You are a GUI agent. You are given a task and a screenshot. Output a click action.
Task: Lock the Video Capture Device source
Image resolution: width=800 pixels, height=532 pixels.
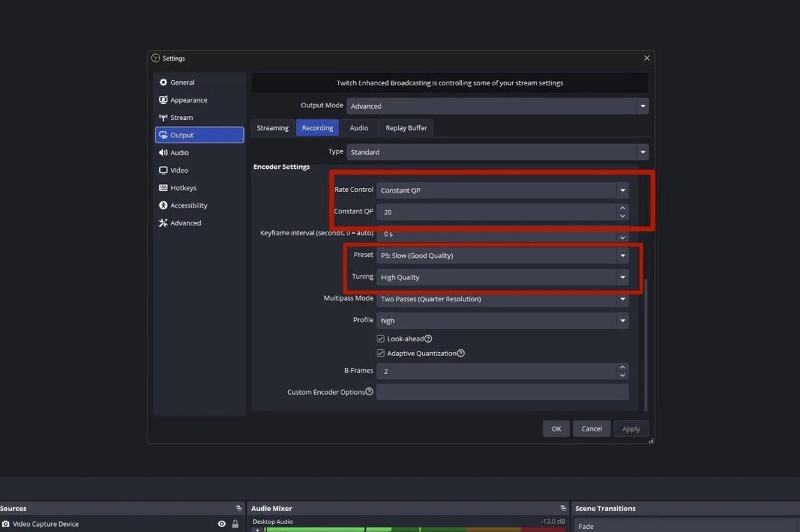coord(235,524)
